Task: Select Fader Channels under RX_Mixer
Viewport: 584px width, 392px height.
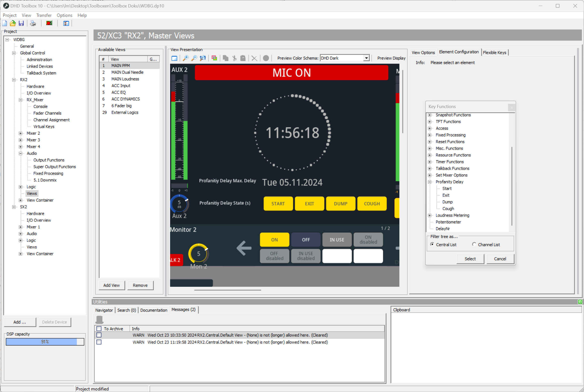Action: tap(47, 113)
